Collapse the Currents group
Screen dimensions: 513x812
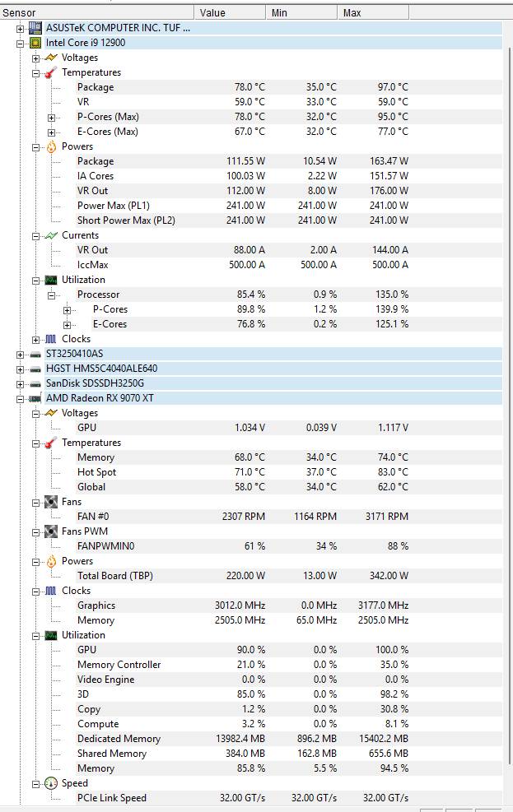tap(35, 237)
